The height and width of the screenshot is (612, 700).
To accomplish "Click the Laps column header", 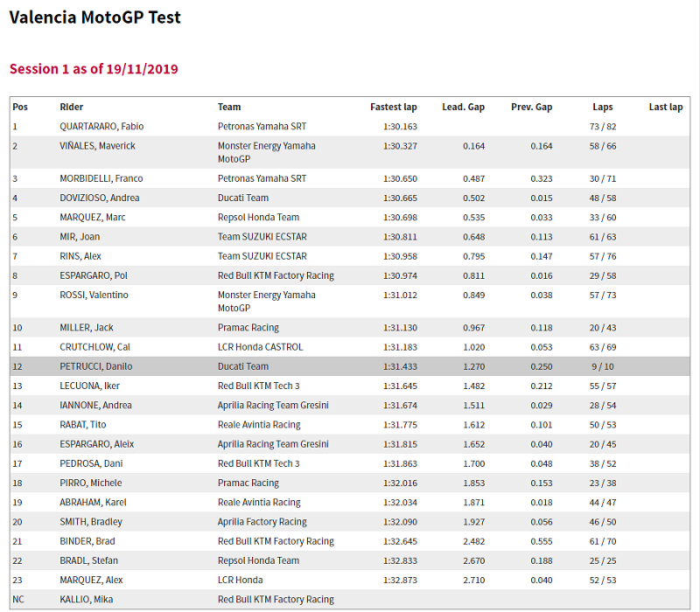I will 603,108.
